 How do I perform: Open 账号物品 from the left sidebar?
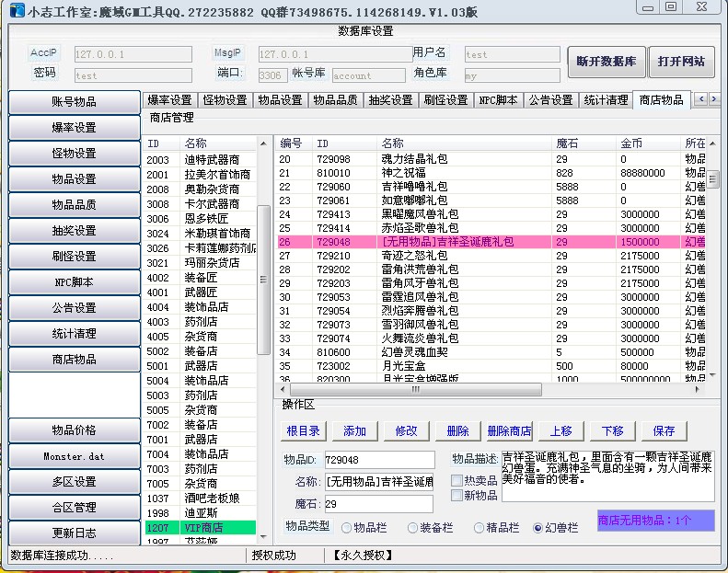pyautogui.click(x=74, y=102)
